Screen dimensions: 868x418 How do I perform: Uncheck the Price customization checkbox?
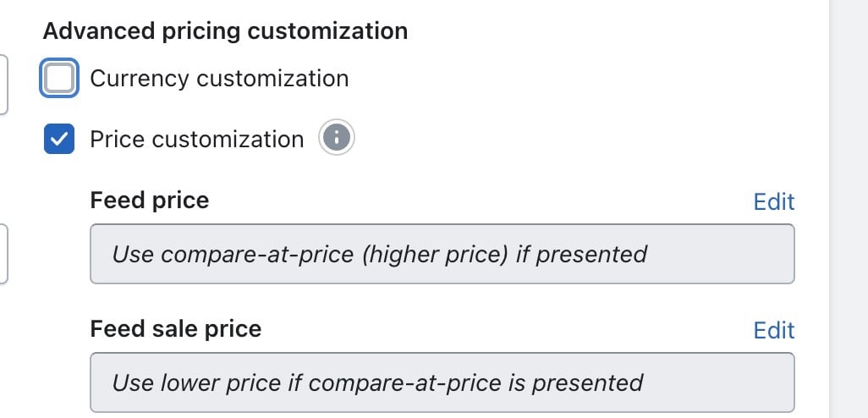pyautogui.click(x=58, y=139)
